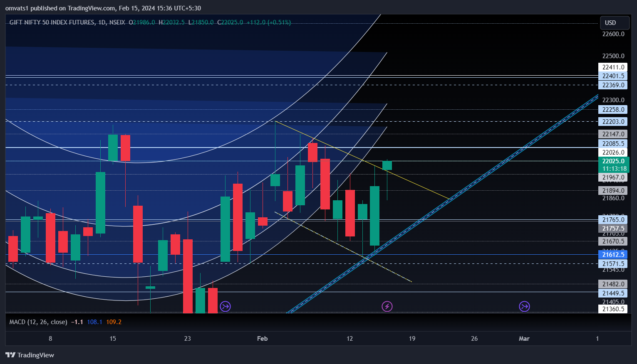637x364 pixels.
Task: Click the 21967.0 price label
Action: (613, 177)
